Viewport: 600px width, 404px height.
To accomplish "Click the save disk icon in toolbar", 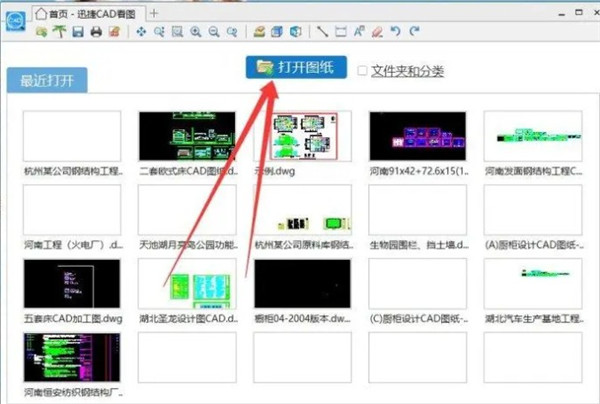I will (x=77, y=32).
